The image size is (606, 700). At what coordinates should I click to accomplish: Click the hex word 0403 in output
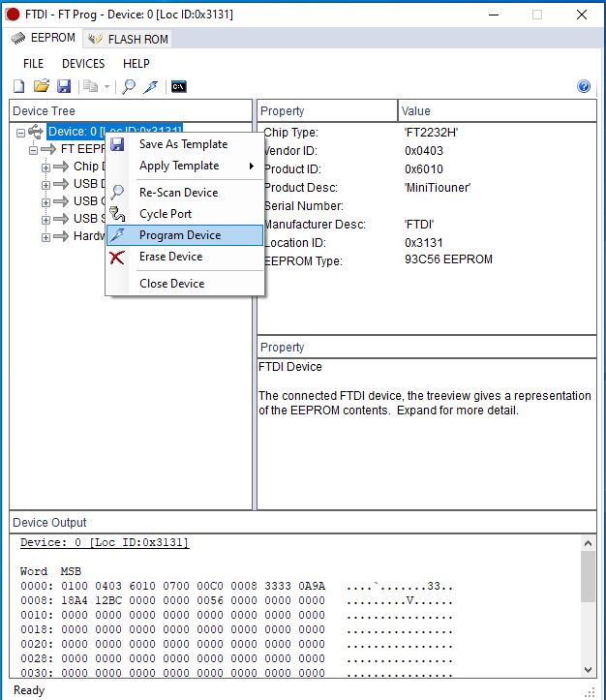[108, 586]
